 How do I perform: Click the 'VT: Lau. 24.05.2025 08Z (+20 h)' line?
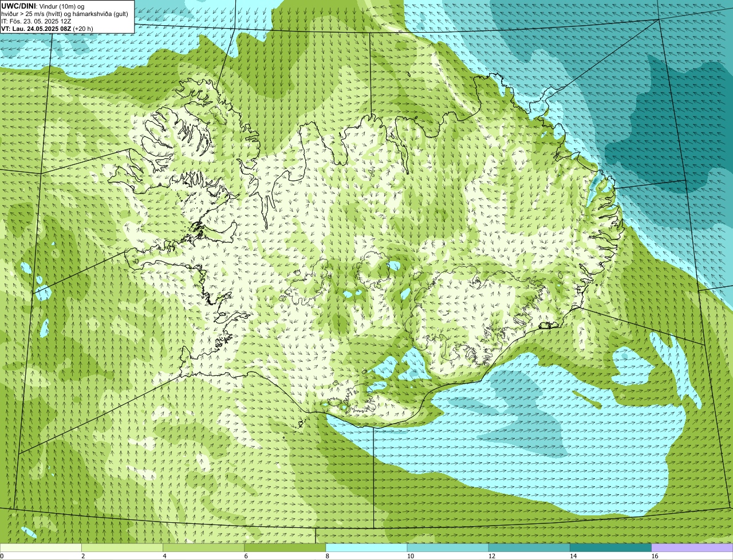47,29
